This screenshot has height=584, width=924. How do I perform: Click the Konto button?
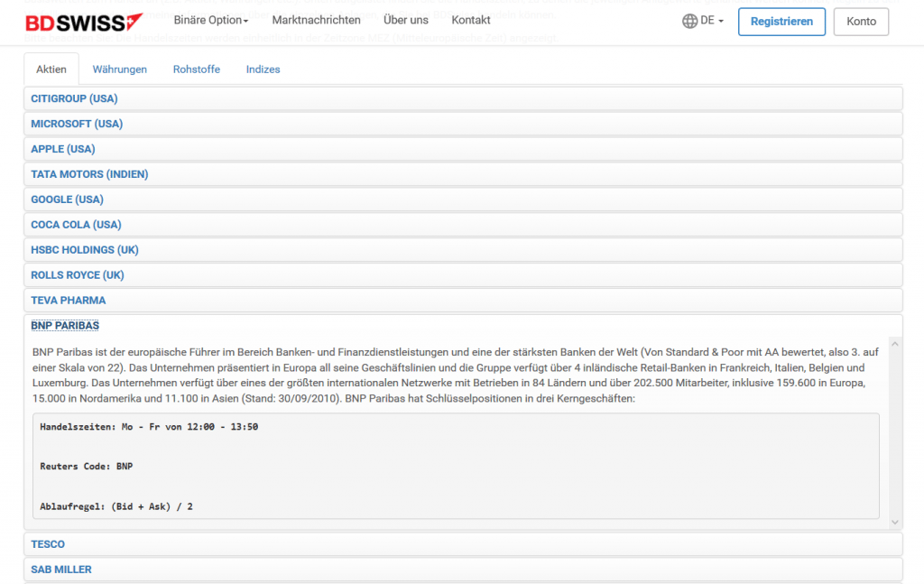coord(861,22)
